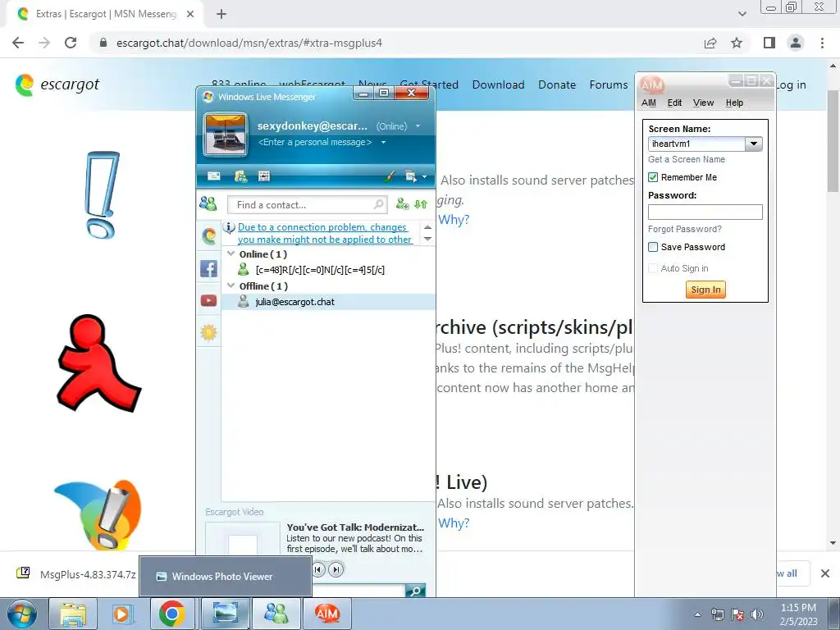Click Download in escargot site navigation
840x630 pixels.
[x=498, y=84]
